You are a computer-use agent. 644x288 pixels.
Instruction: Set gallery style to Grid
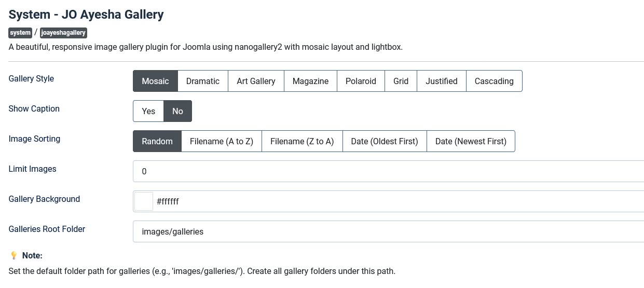tap(401, 81)
